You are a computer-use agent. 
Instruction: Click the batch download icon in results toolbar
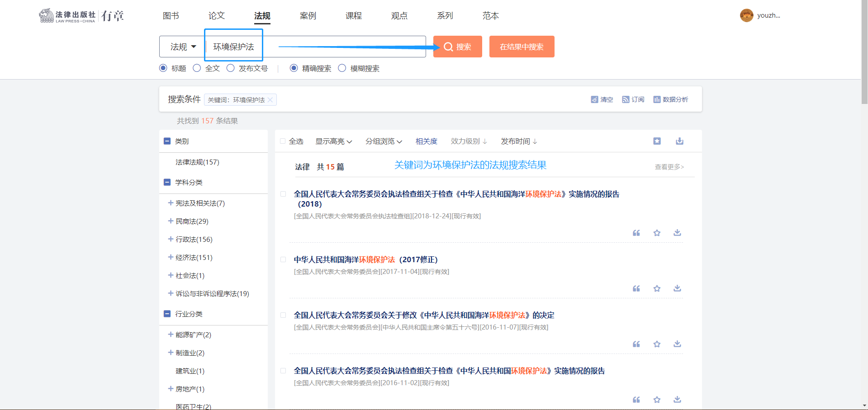click(679, 141)
